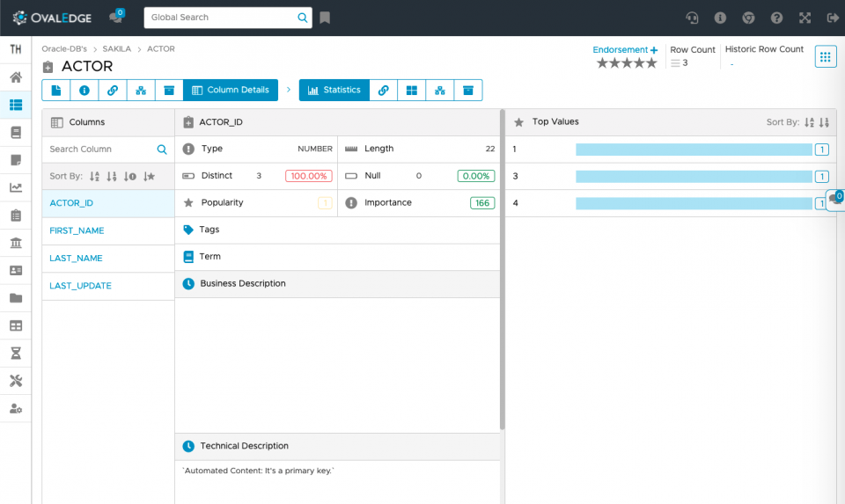Select the Statistics tab

coord(334,90)
